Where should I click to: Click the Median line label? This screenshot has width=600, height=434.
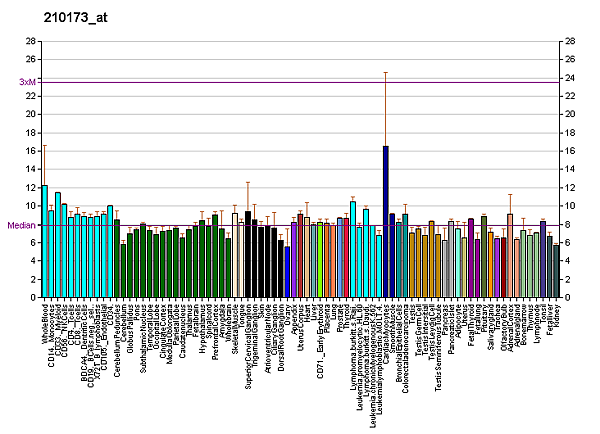22,226
